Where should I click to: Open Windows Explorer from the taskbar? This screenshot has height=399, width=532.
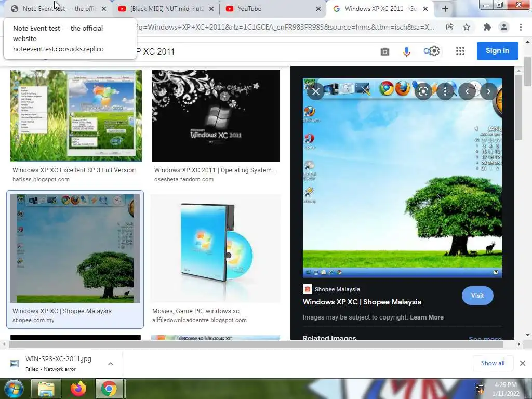tap(46, 389)
